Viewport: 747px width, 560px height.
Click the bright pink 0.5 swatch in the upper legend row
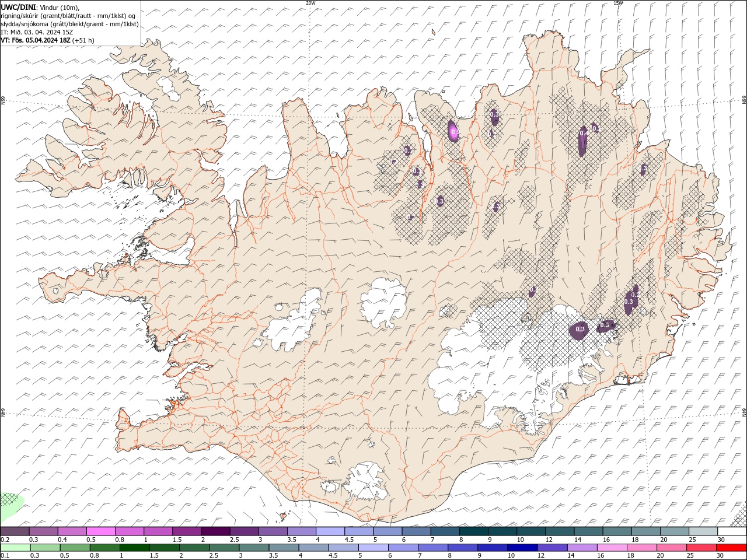click(101, 531)
